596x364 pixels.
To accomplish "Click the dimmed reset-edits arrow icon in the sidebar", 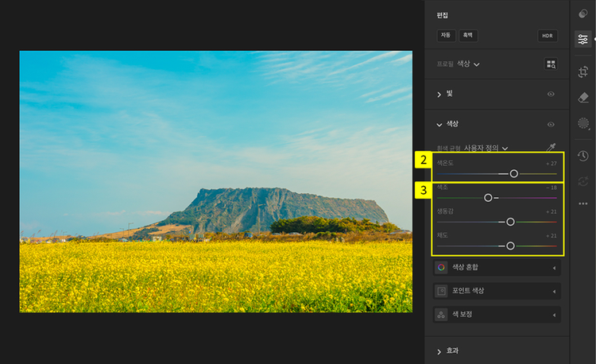I will (583, 181).
